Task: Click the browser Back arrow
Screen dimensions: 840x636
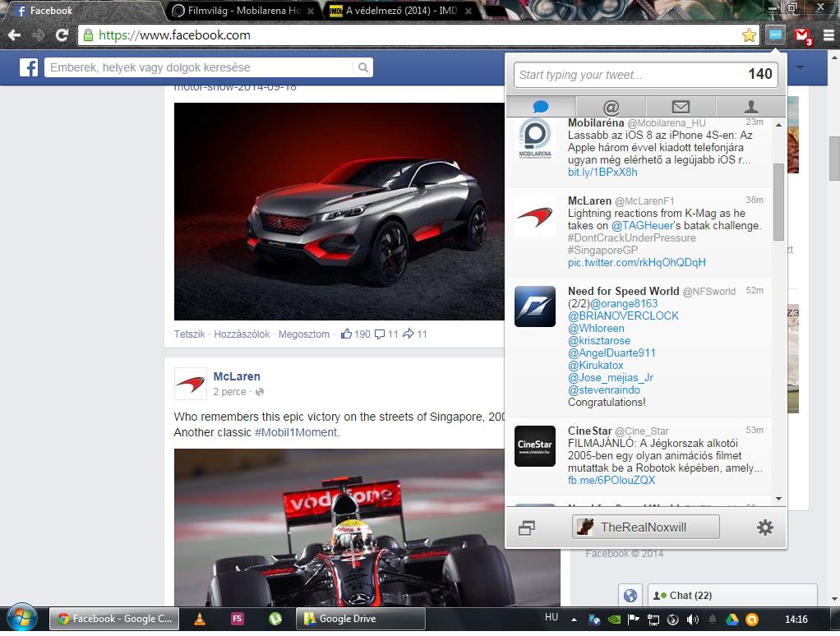Action: pos(15,35)
